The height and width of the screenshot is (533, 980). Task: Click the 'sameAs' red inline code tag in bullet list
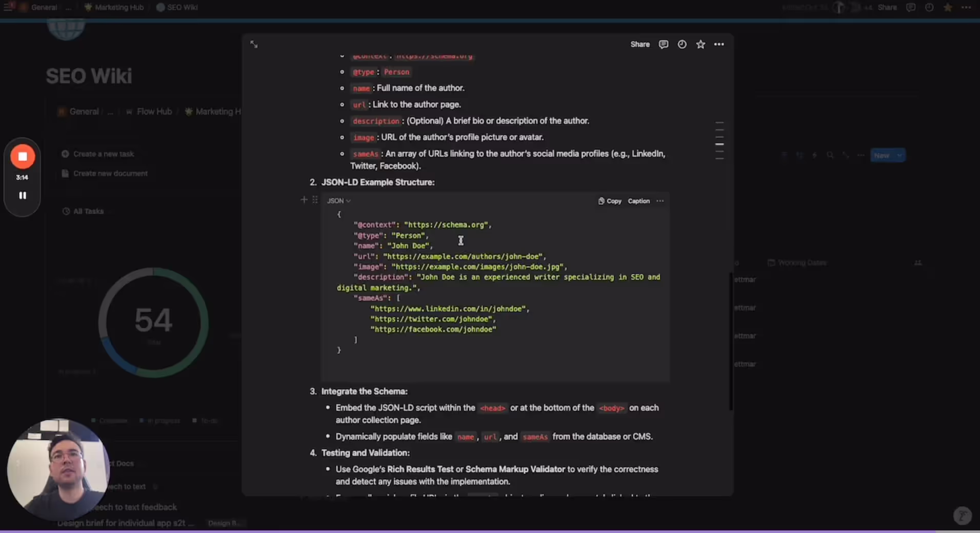coord(365,154)
